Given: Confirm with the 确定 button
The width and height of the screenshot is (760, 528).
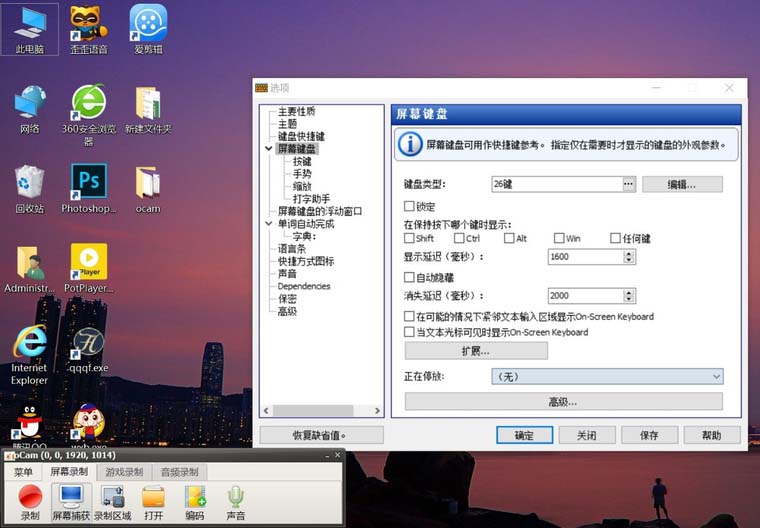Looking at the screenshot, I should [524, 435].
